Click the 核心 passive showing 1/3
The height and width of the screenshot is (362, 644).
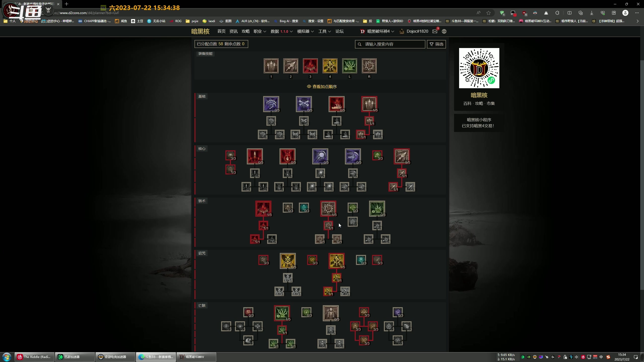click(x=230, y=169)
